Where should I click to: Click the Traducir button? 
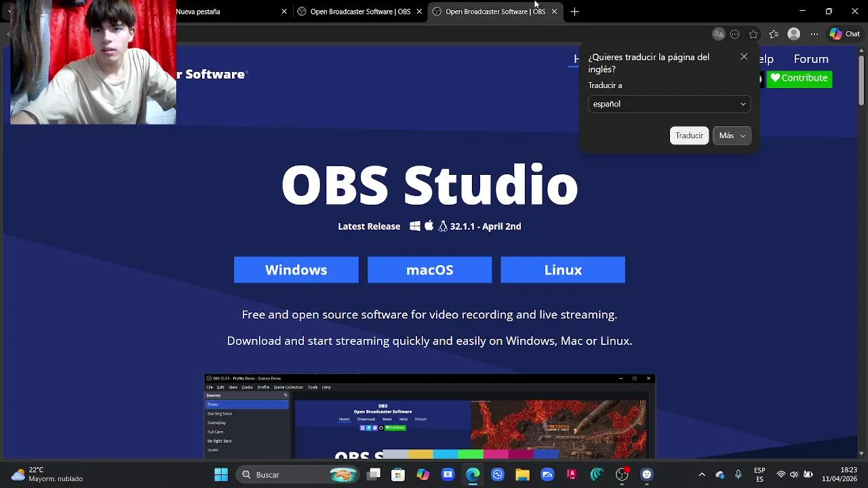click(x=689, y=136)
